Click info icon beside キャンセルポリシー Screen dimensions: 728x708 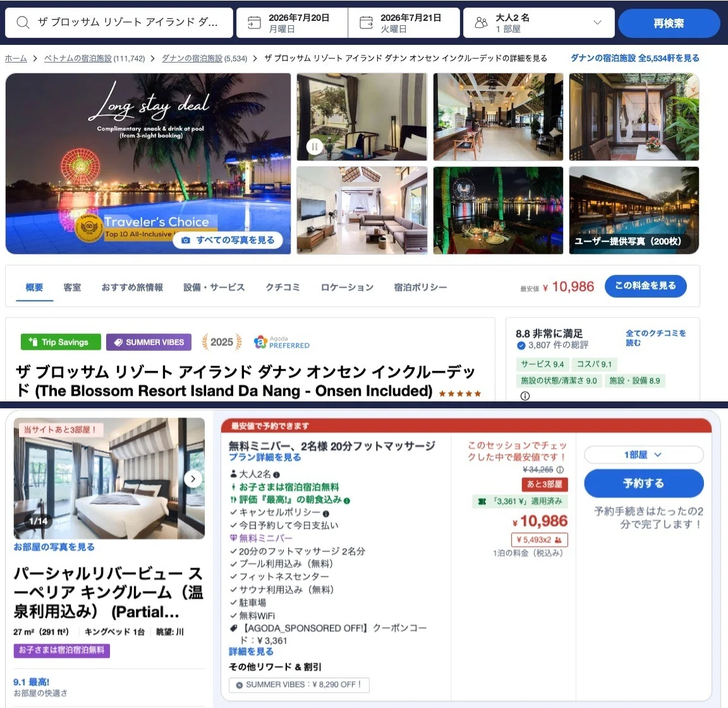pos(326,514)
